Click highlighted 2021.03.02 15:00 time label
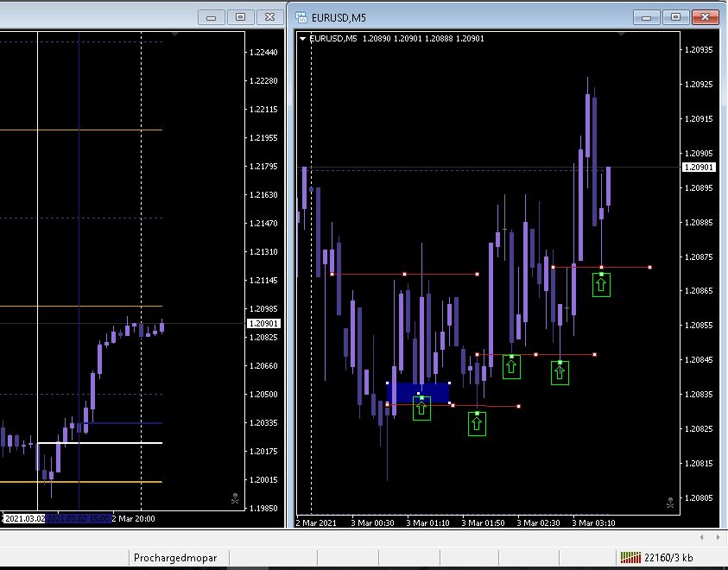 click(x=78, y=518)
